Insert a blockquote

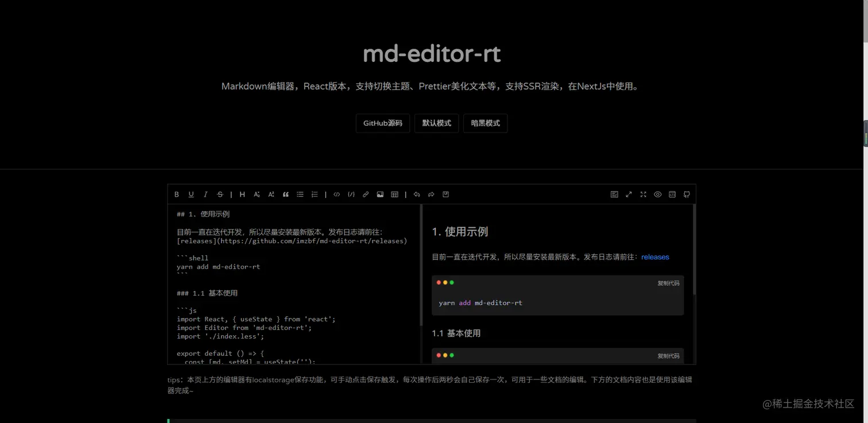pyautogui.click(x=285, y=194)
